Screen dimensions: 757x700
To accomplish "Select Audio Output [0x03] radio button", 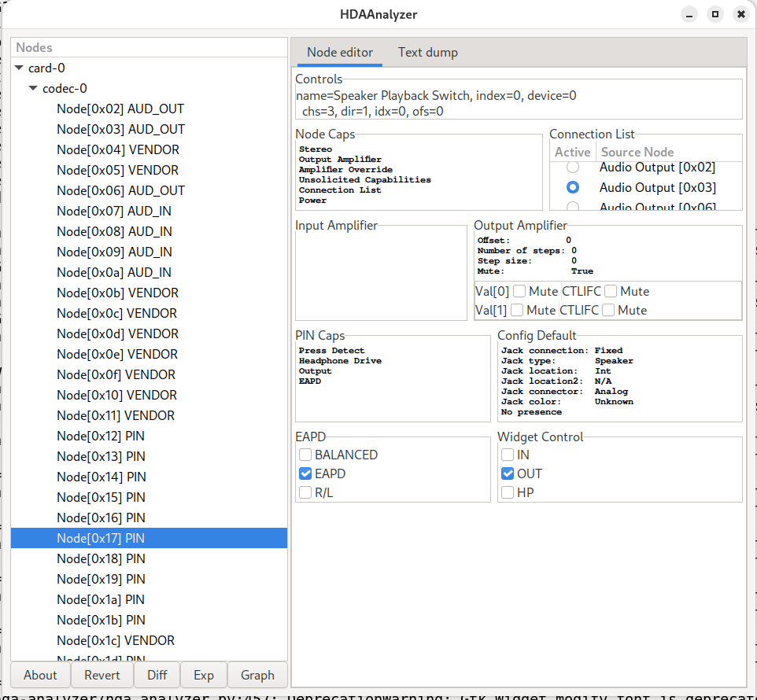I will point(573,187).
